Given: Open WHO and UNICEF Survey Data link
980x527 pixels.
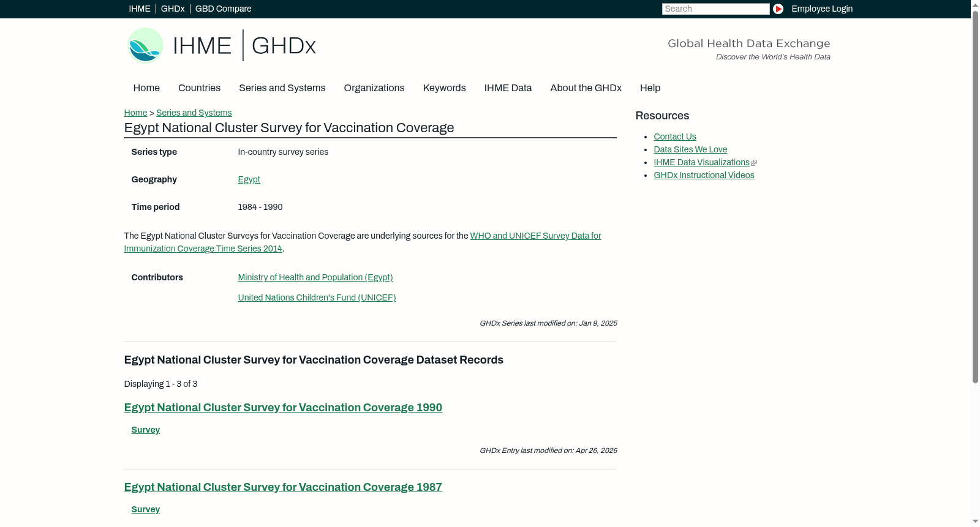Looking at the screenshot, I should [x=363, y=242].
